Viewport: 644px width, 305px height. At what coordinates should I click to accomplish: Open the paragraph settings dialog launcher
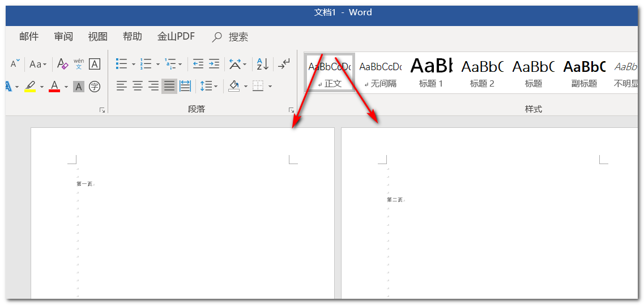click(291, 110)
